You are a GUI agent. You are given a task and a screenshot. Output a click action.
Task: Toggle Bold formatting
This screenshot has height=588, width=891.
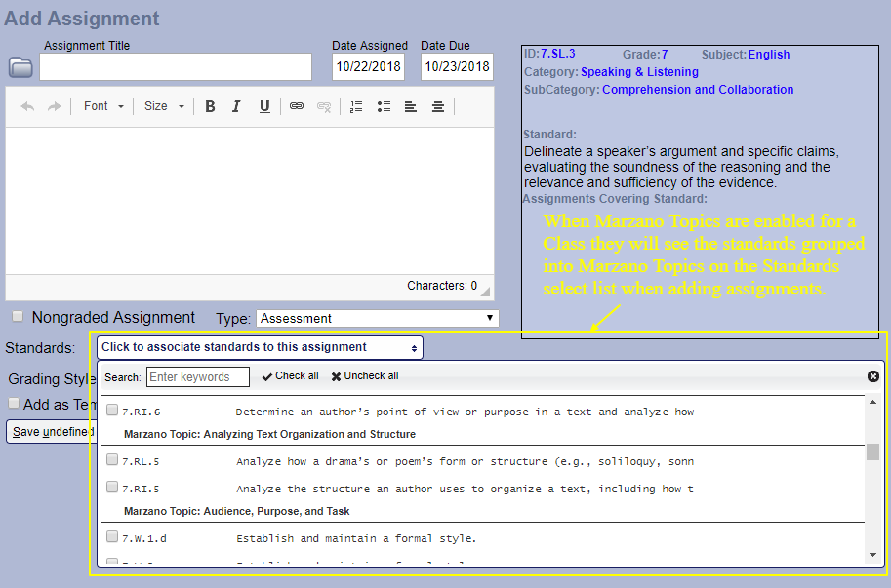click(x=210, y=106)
